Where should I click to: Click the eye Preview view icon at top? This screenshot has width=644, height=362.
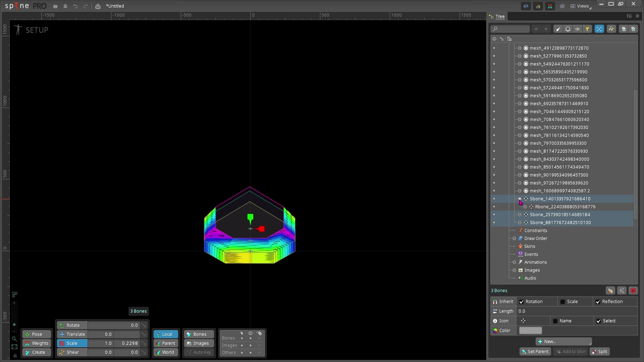(x=526, y=6)
